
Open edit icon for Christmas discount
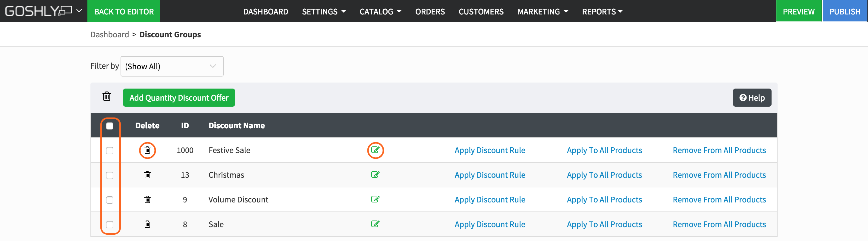pyautogui.click(x=375, y=174)
